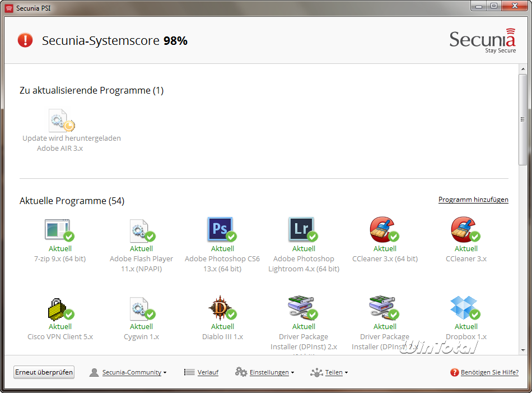Select the 7-zip 9.x (64 bit) icon
This screenshot has height=393, width=532.
(59, 230)
